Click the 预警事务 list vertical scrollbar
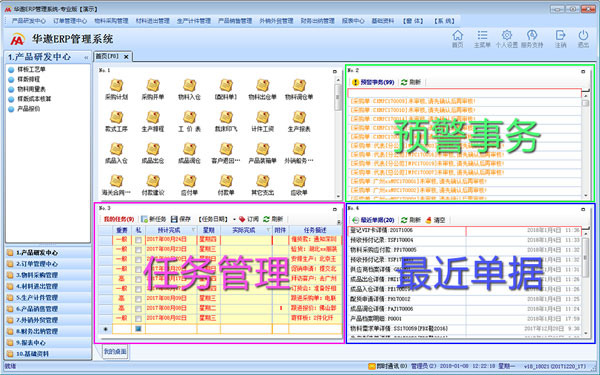This screenshot has width=600, height=375. coord(585,145)
